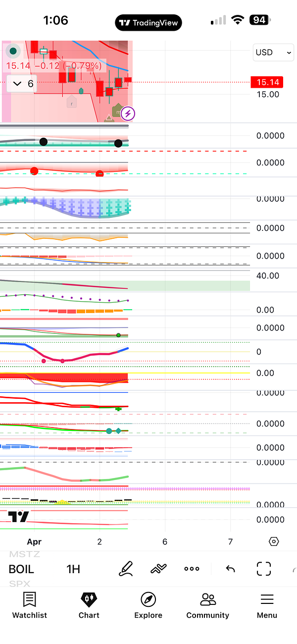Switch to the Explore tab

point(148,605)
